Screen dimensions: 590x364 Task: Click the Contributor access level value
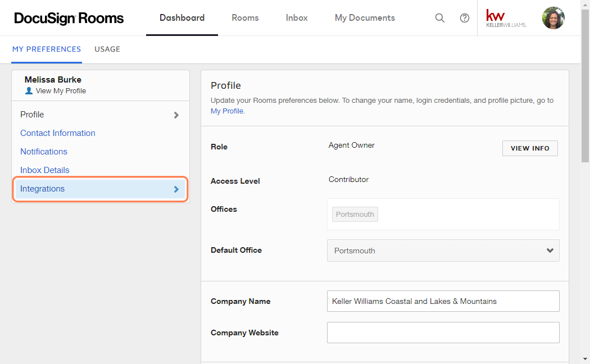[x=348, y=179]
